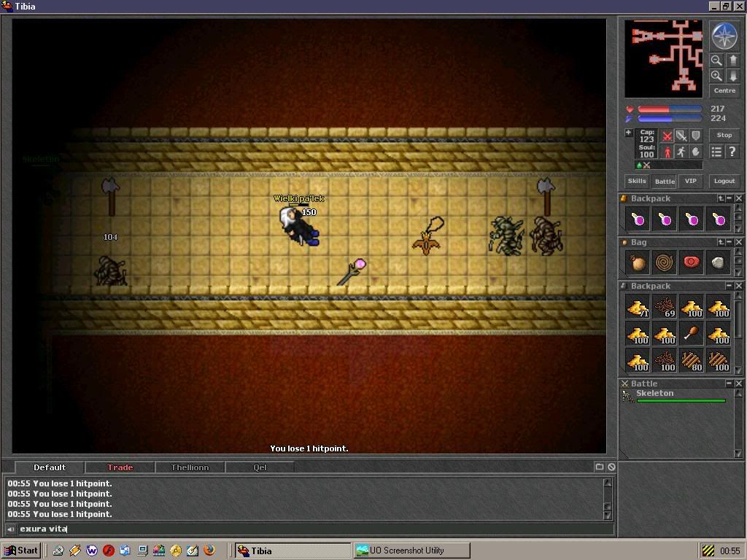
Task: Centre the minimap on the character
Action: point(724,90)
